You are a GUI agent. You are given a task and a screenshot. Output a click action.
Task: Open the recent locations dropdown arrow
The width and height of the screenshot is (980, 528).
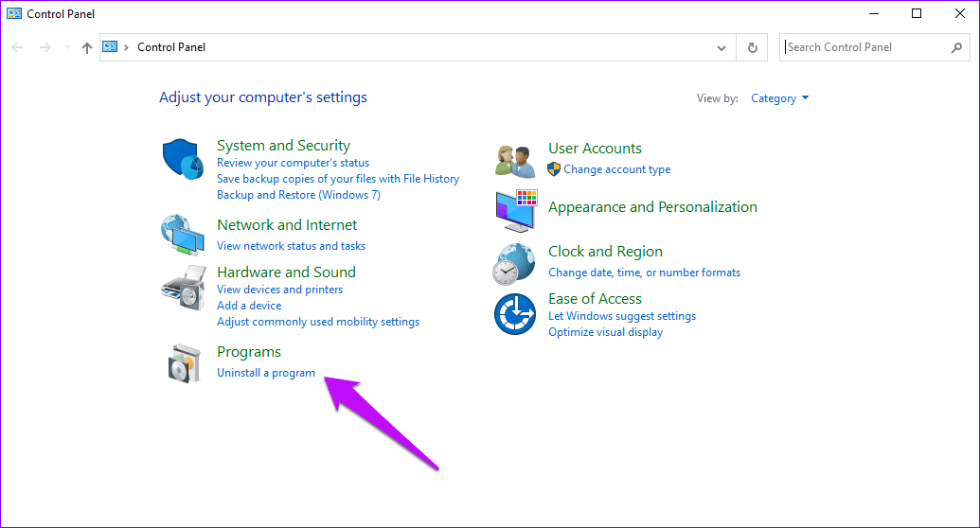point(67,47)
